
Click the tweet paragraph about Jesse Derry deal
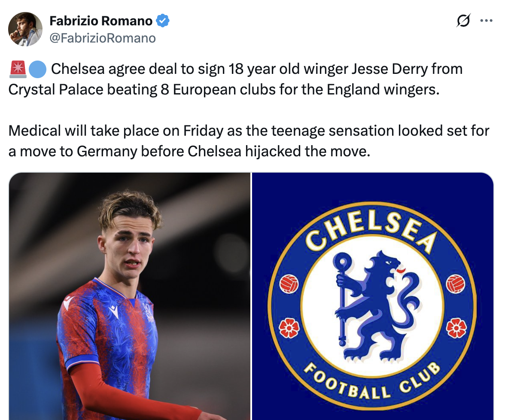pos(235,79)
